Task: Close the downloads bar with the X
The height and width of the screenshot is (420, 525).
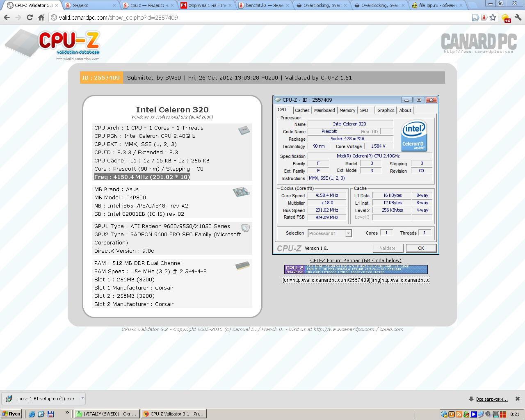Action: point(517,399)
